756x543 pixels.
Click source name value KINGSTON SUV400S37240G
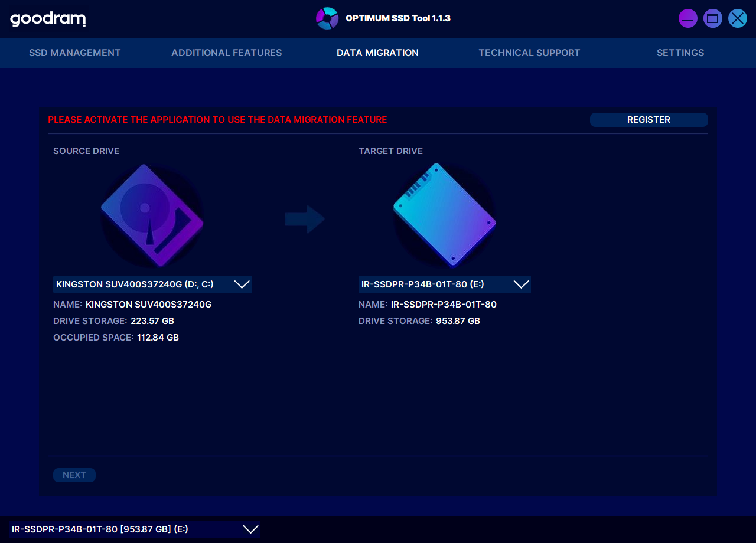[148, 305]
